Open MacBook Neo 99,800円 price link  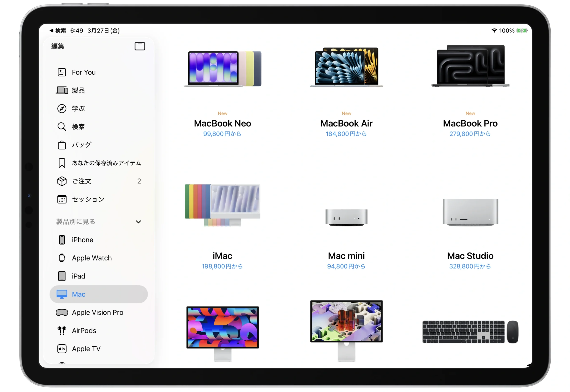point(222,134)
